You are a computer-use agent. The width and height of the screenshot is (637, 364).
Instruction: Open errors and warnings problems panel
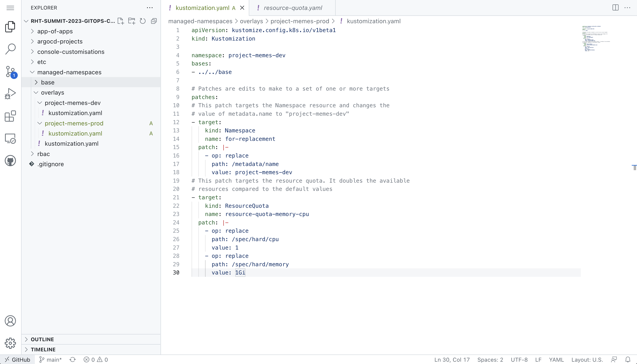coord(96,360)
